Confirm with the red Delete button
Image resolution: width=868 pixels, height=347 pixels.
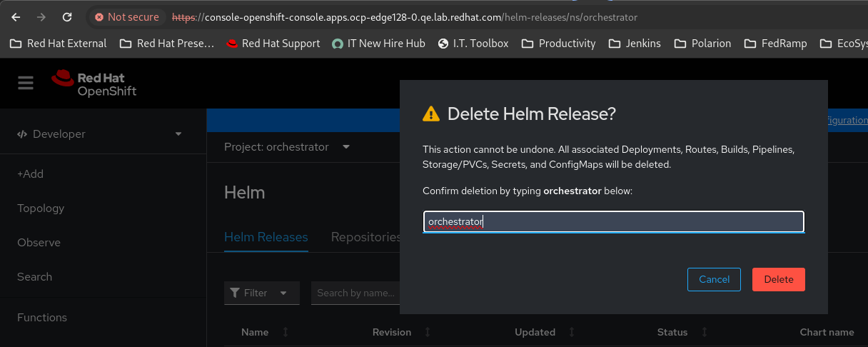pyautogui.click(x=778, y=279)
